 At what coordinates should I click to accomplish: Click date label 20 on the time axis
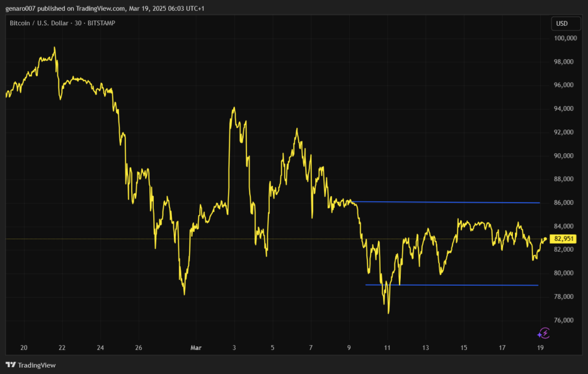coord(24,348)
